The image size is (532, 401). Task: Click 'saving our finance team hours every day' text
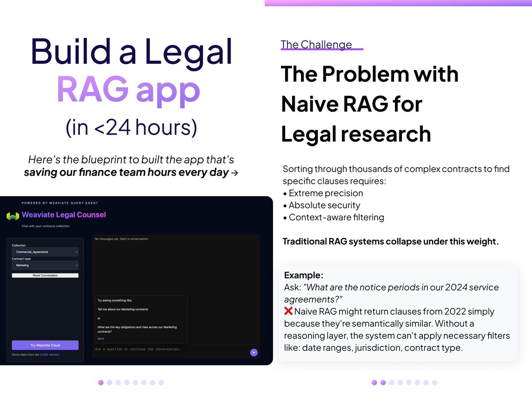[126, 172]
